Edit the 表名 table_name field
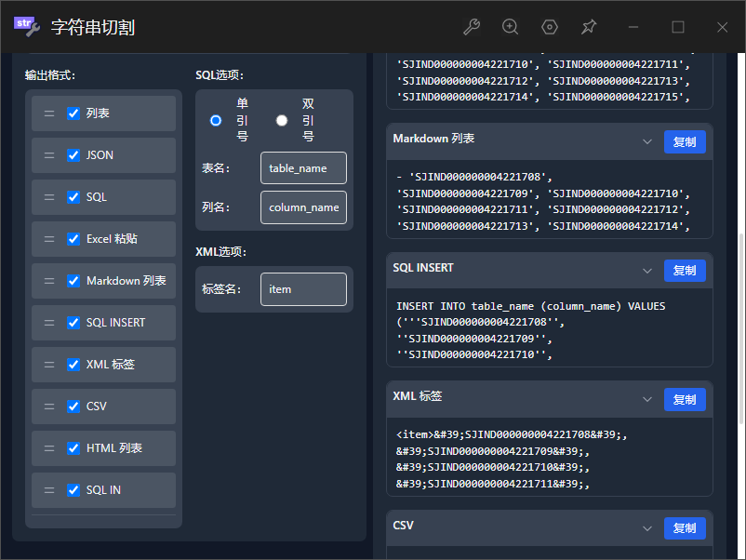The width and height of the screenshot is (746, 560). click(303, 168)
